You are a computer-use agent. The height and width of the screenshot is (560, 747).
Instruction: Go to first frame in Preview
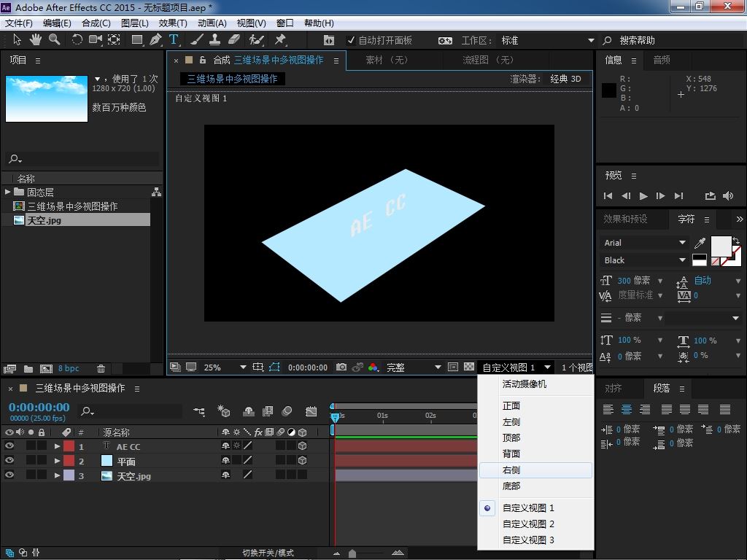[608, 195]
